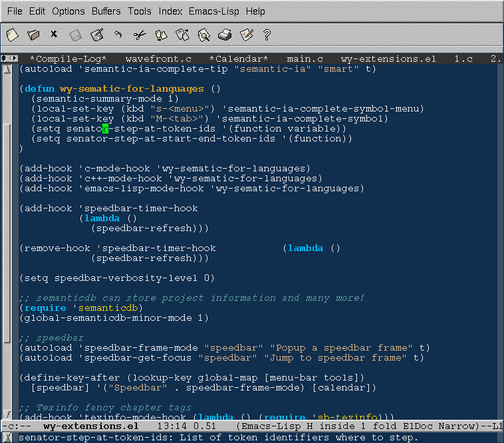The height and width of the screenshot is (443, 504).
Task: Click wy-extensions.el buffer name in mode line
Action: pyautogui.click(x=90, y=426)
